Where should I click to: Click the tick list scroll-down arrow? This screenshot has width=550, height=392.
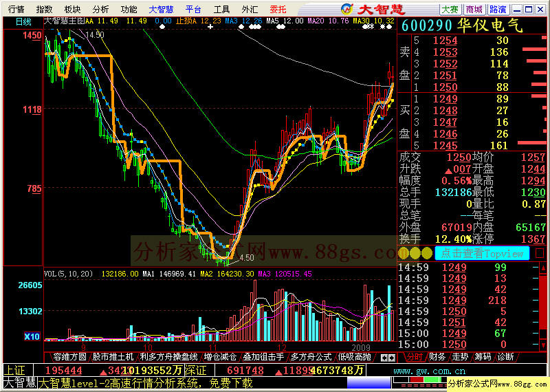click(x=543, y=345)
